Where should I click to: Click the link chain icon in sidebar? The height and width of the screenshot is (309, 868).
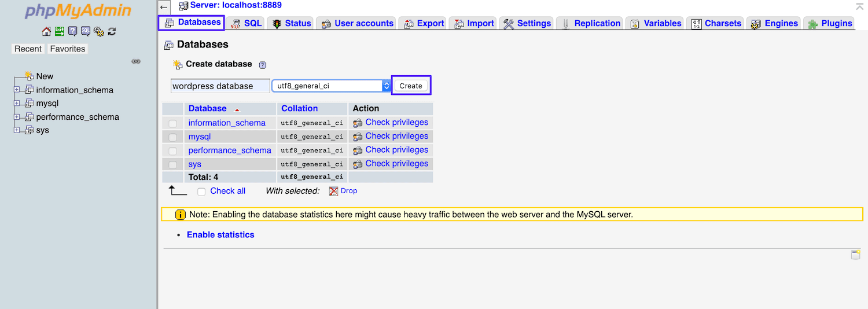136,61
